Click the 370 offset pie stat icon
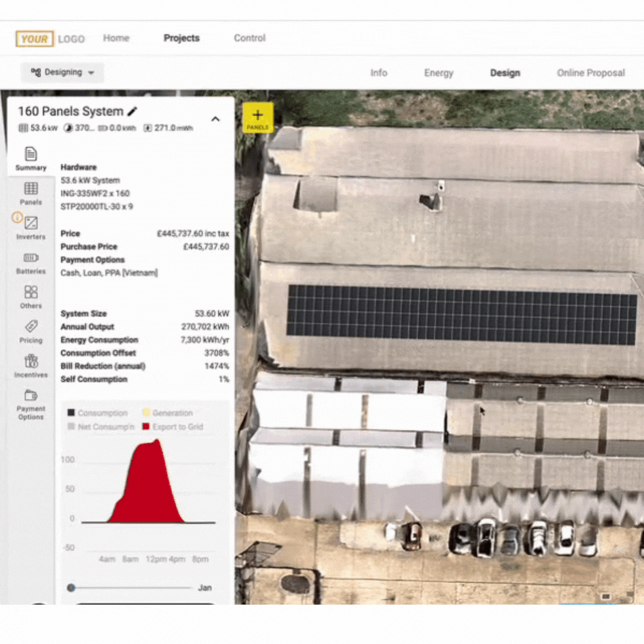The image size is (644, 644). click(x=68, y=128)
